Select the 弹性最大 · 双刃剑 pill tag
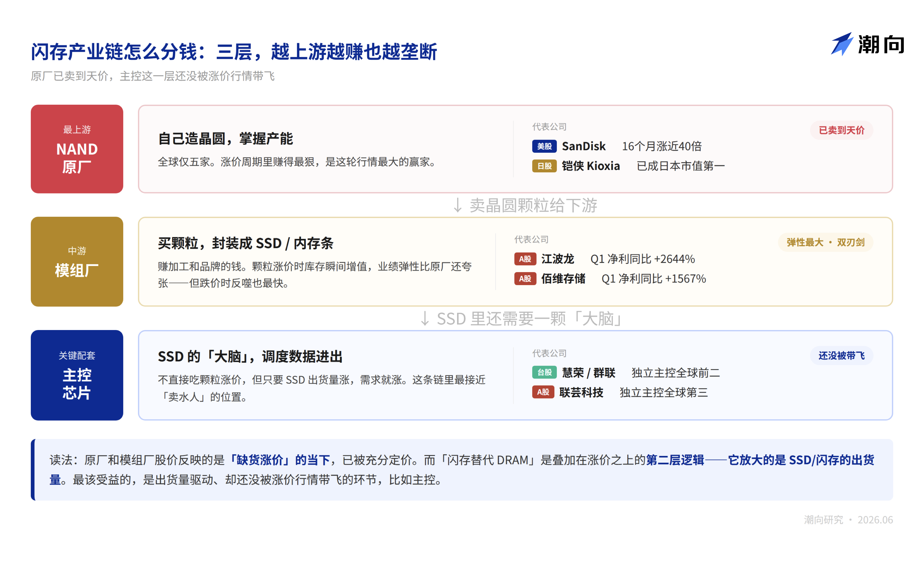The height and width of the screenshot is (564, 924). (825, 242)
